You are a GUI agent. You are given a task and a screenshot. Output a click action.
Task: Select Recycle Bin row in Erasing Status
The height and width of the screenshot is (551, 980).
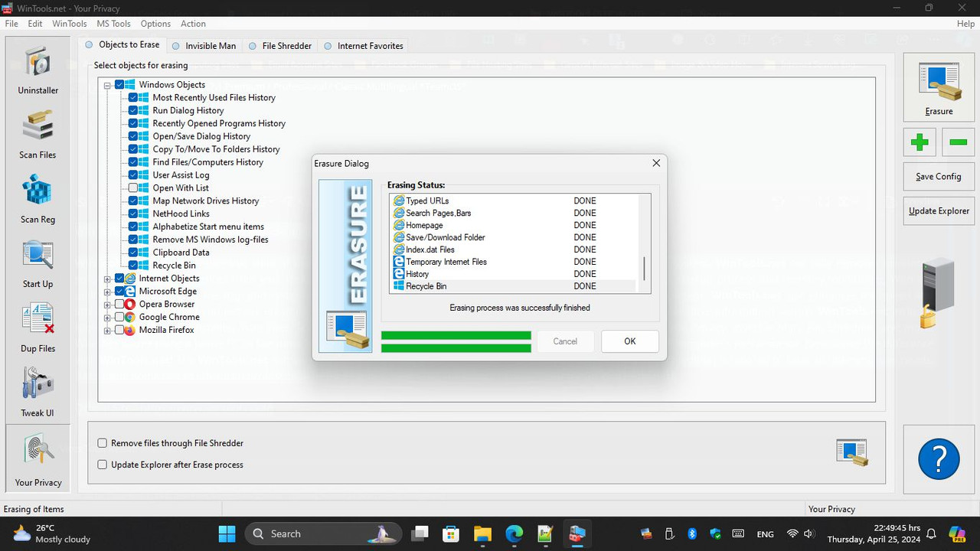point(514,286)
